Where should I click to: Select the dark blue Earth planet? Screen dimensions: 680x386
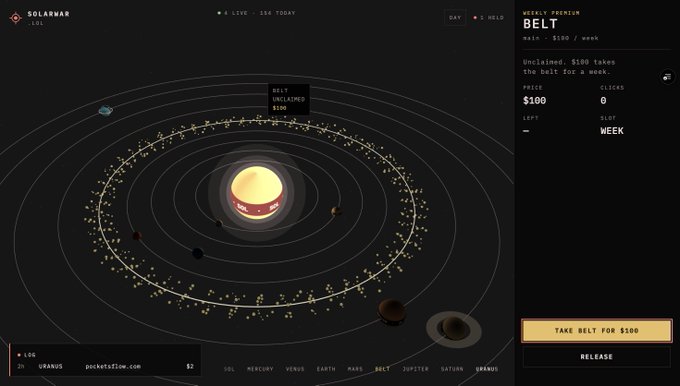[198, 253]
